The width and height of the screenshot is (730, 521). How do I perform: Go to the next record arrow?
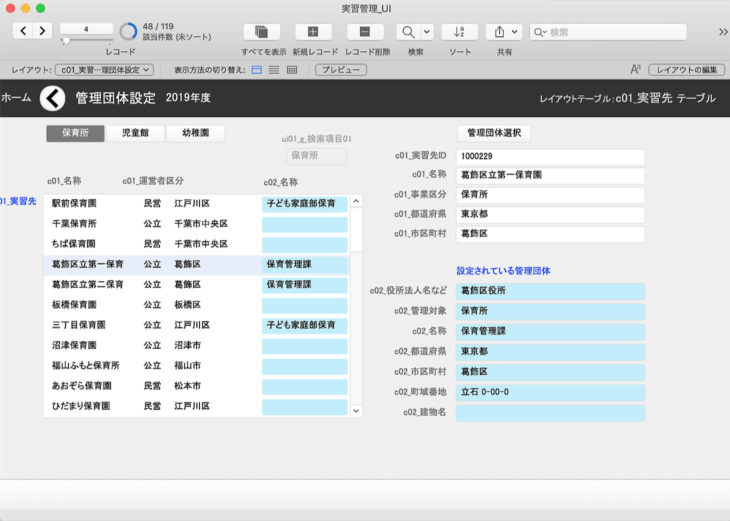[x=42, y=31]
